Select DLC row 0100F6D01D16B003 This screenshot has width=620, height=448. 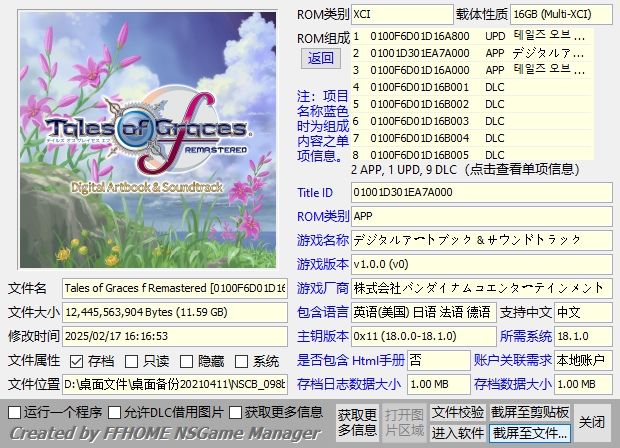coord(472,121)
